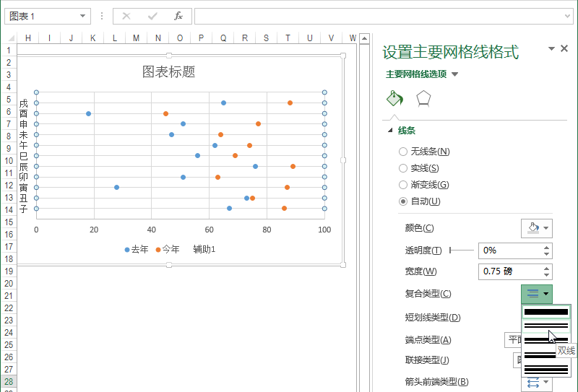Click the 宽度 0.75 磅 field
This screenshot has height=392, width=578.
tap(510, 271)
